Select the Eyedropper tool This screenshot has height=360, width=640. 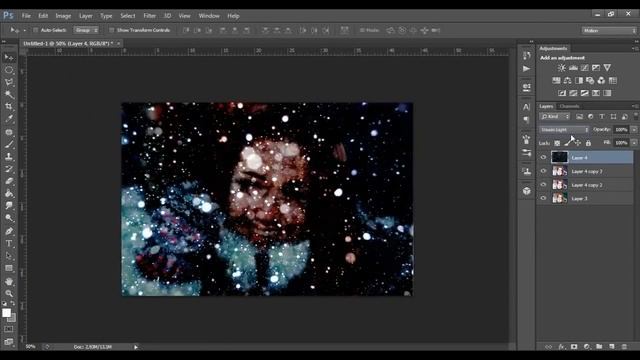click(x=9, y=119)
